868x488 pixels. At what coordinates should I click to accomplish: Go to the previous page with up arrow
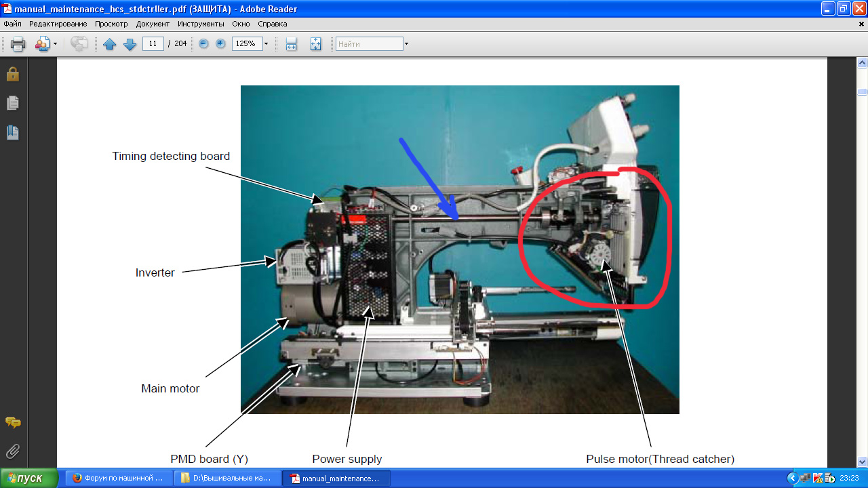point(110,44)
